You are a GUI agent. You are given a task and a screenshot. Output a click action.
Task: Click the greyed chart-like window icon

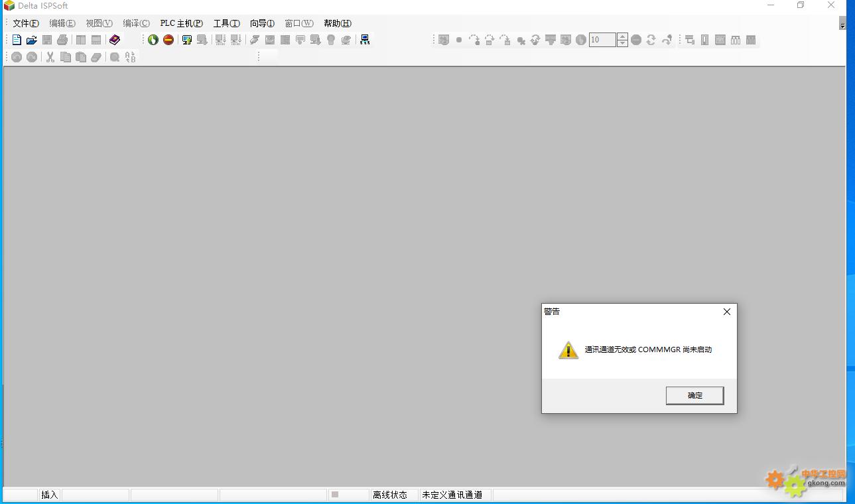coord(720,40)
